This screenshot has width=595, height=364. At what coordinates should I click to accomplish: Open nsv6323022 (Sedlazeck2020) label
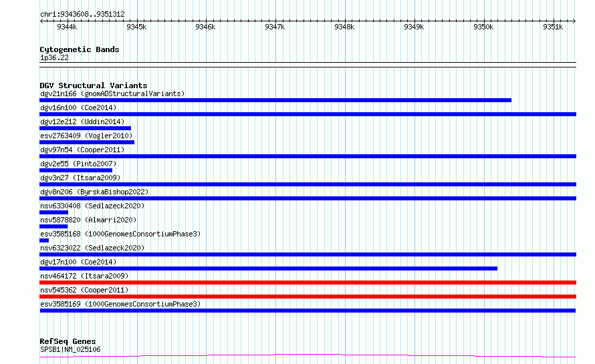(92, 248)
